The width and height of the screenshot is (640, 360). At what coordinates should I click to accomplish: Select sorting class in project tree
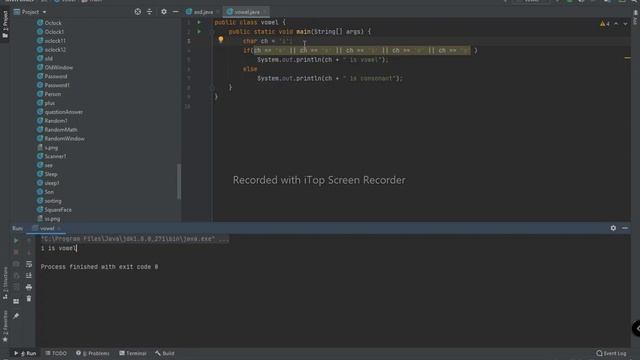point(49,201)
